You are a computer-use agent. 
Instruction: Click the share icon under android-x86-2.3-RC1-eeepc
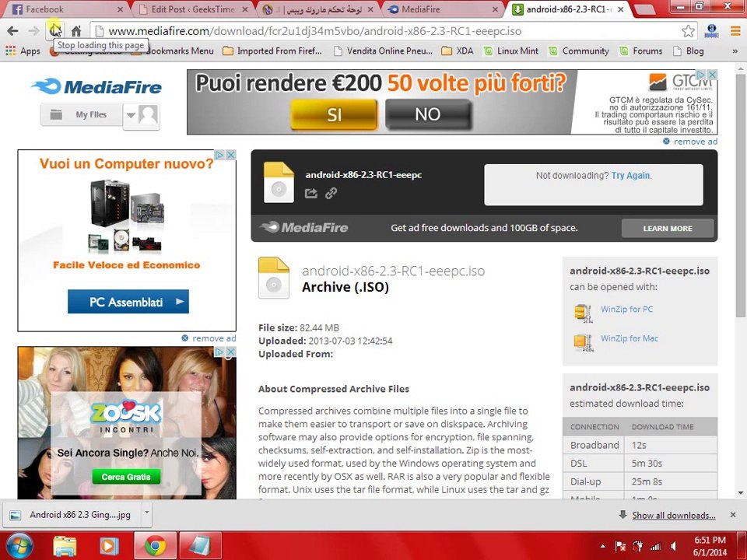[311, 193]
